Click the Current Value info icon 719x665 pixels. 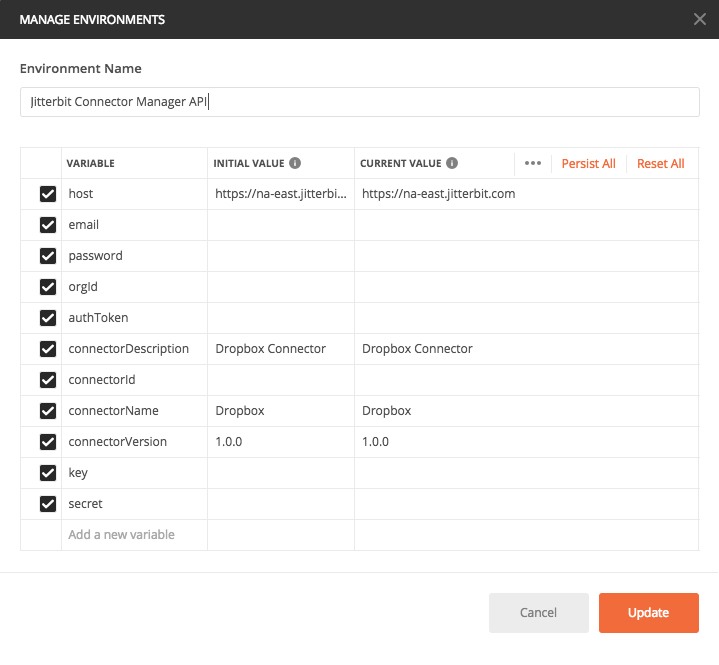pos(452,163)
